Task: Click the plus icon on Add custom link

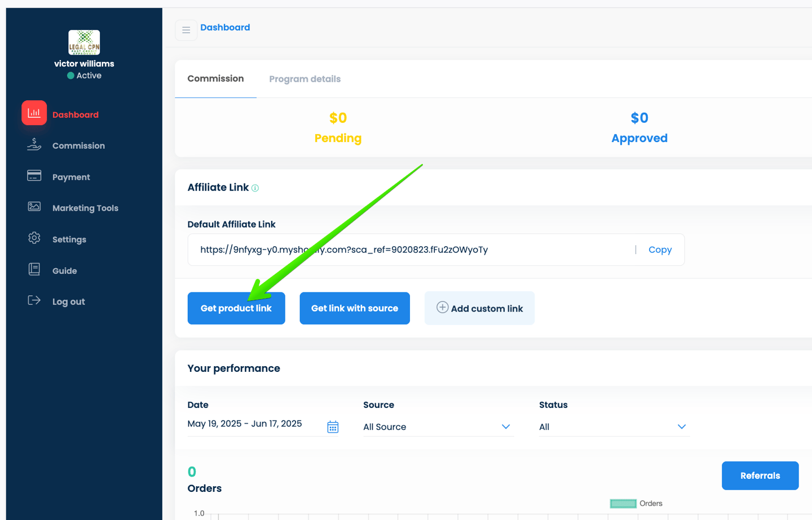Action: (443, 307)
